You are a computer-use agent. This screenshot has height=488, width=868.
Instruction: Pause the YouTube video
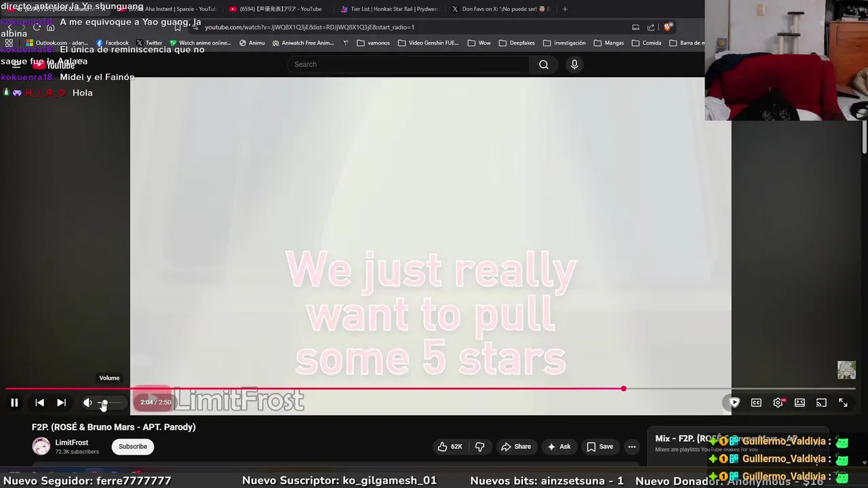click(x=14, y=403)
